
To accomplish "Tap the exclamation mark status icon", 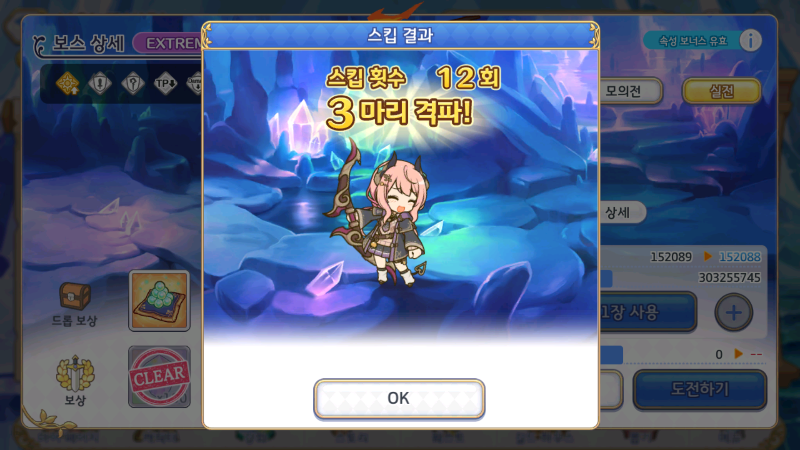I will pyautogui.click(x=100, y=83).
